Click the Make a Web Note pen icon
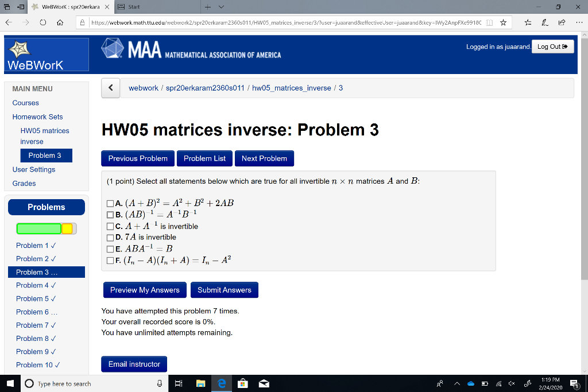Viewport: 588px width, 392px height. 544,22
